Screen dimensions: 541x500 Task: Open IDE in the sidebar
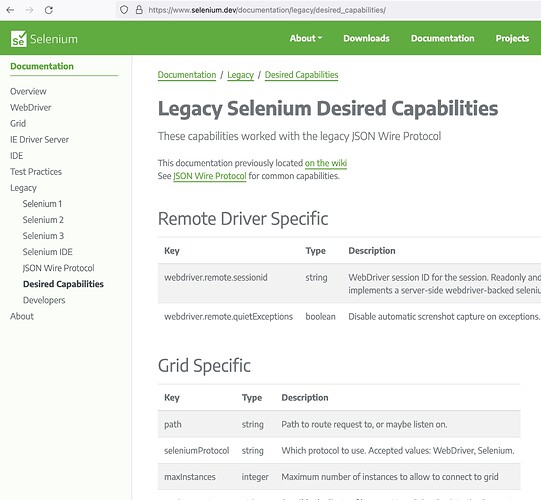(17, 156)
